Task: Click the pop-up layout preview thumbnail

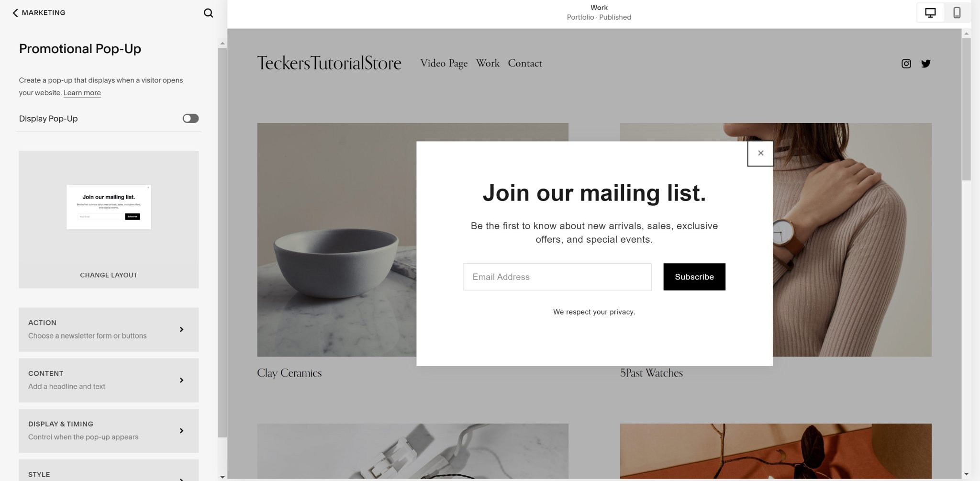Action: [109, 207]
